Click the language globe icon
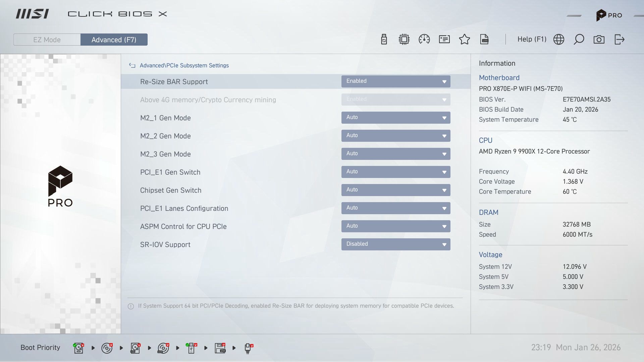The height and width of the screenshot is (362, 644). [559, 40]
